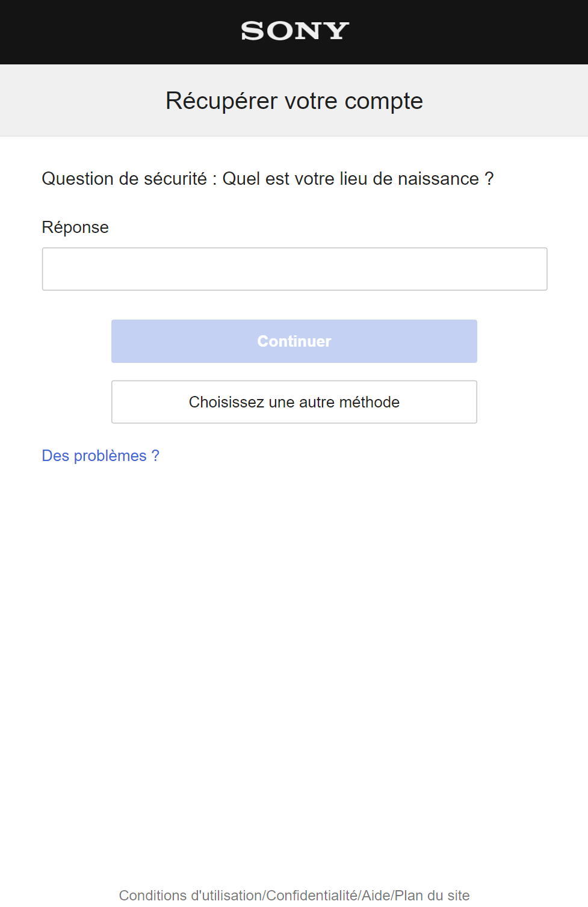Screen dimensions: 588x907
Task: Choose another recovery method
Action: [x=294, y=402]
